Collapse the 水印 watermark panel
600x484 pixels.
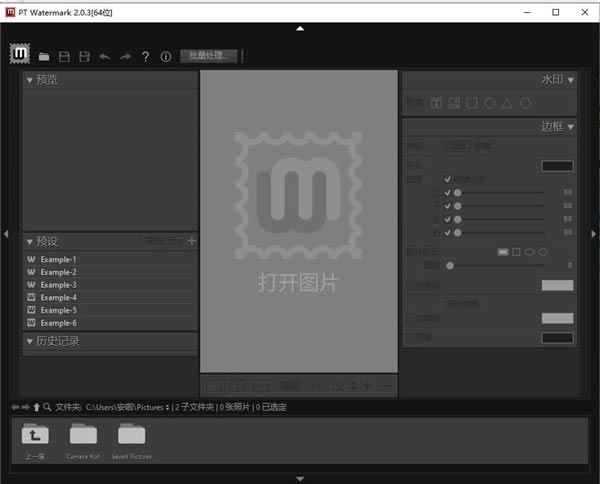click(x=571, y=80)
